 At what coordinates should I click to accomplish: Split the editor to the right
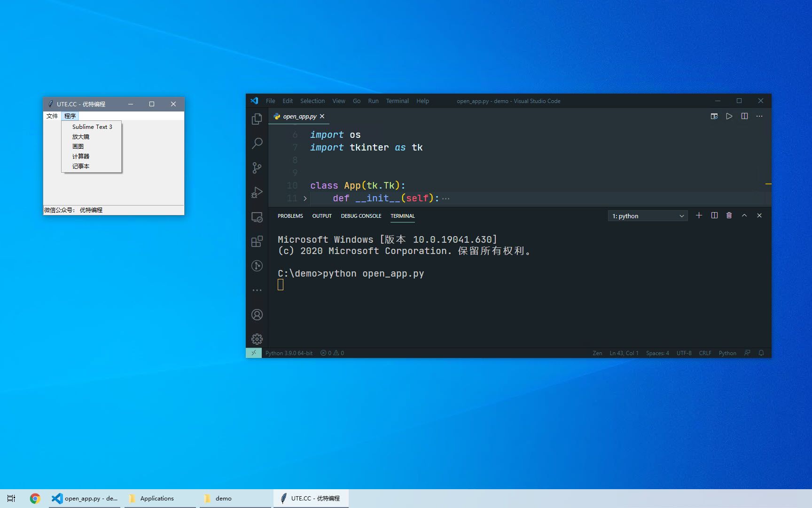pyautogui.click(x=744, y=116)
